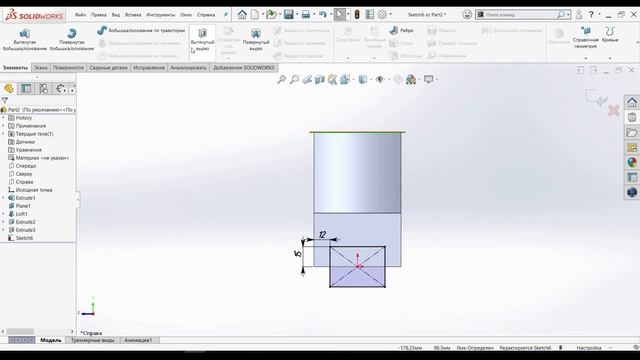
Task: Click the Help question mark
Action: tap(591, 15)
